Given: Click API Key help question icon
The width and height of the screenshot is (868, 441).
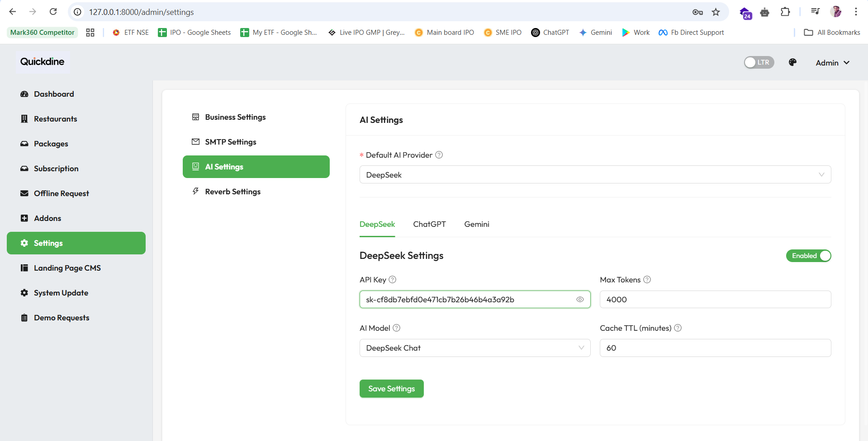Looking at the screenshot, I should [393, 280].
